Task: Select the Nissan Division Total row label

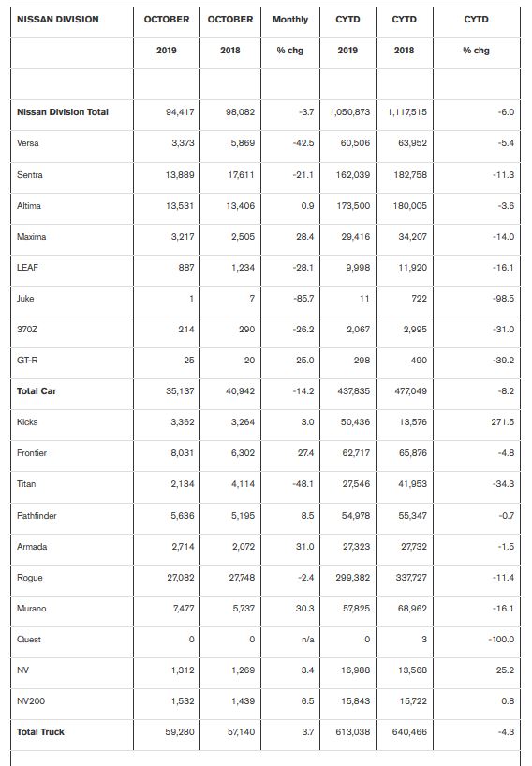Action: (63, 111)
